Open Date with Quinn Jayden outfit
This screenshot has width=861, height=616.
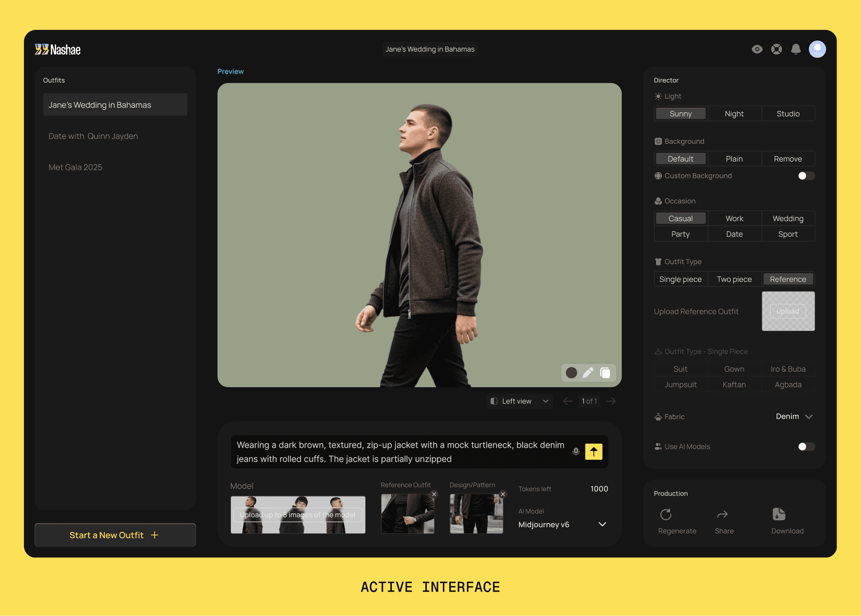115,136
